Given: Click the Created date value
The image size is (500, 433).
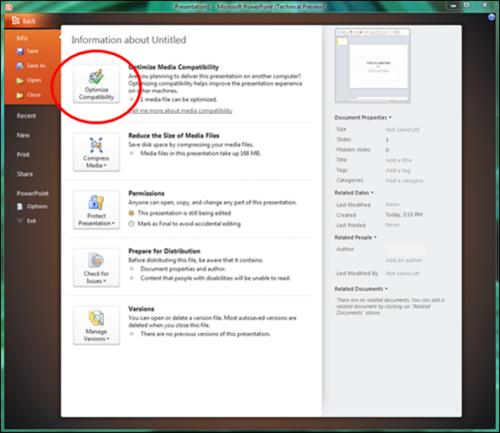Looking at the screenshot, I should [404, 214].
